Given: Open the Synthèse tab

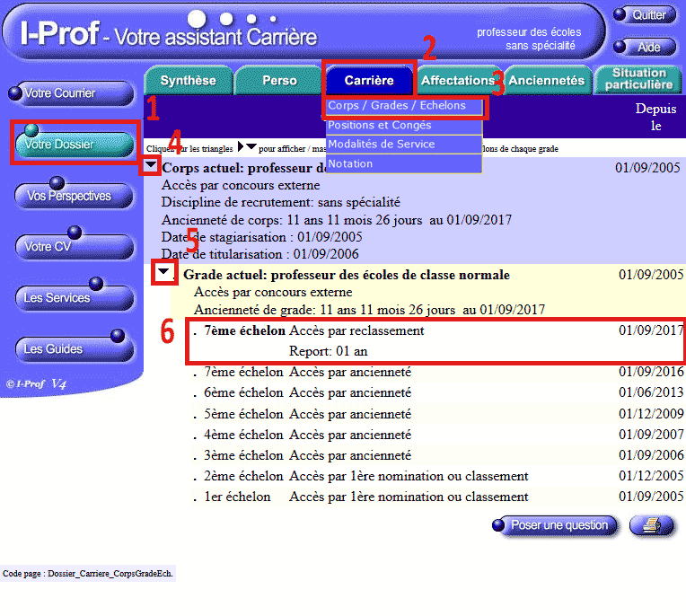Looking at the screenshot, I should [189, 81].
